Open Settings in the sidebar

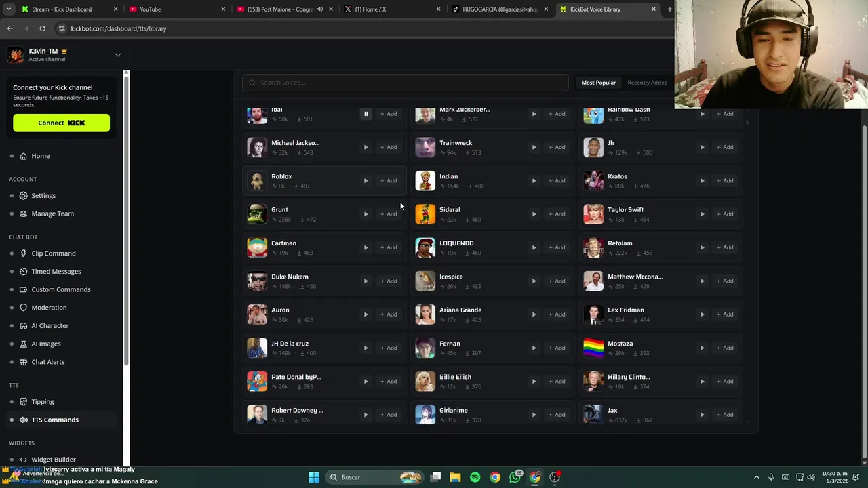click(43, 196)
